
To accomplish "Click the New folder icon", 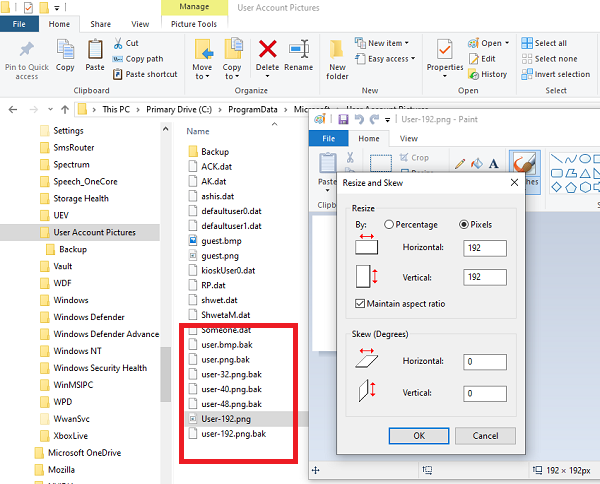I will coord(336,49).
